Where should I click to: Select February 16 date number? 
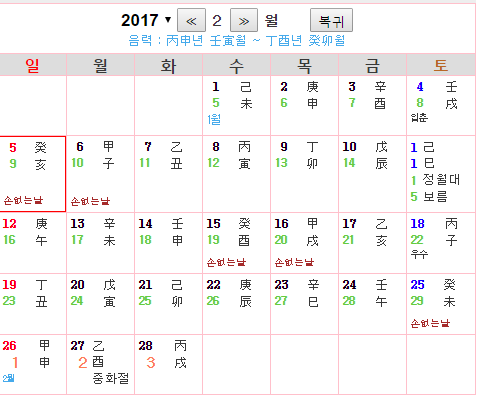(281, 224)
